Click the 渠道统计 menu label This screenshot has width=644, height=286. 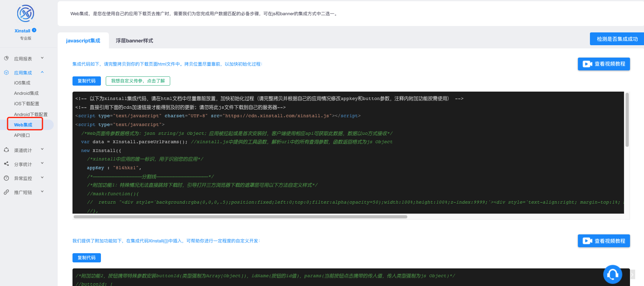click(23, 150)
